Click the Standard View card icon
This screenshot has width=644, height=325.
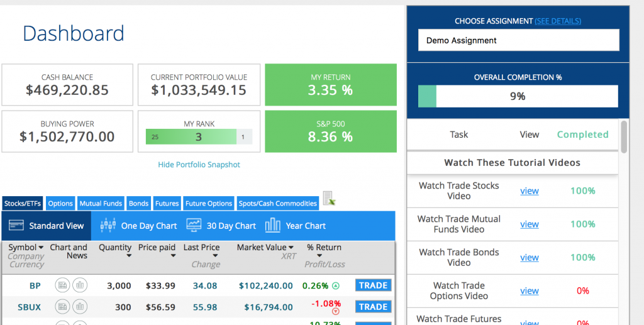tap(16, 225)
